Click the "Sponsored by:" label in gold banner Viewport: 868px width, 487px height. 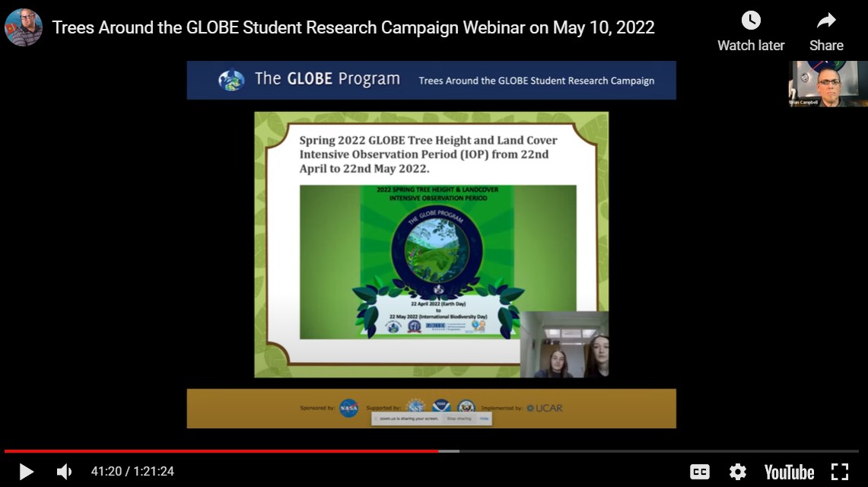(317, 409)
